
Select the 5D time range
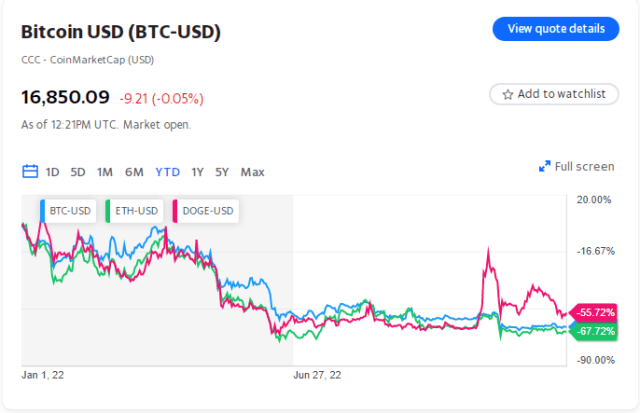tap(78, 172)
